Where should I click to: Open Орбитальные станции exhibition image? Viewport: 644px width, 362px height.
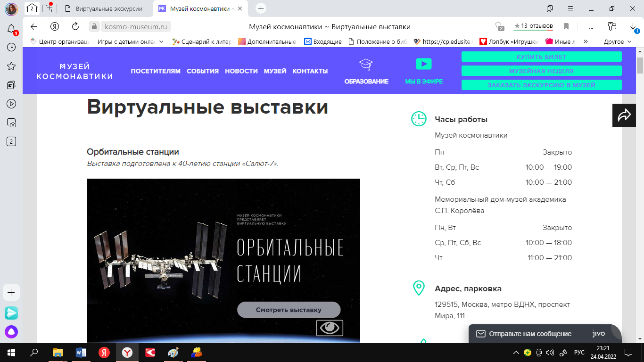223,261
